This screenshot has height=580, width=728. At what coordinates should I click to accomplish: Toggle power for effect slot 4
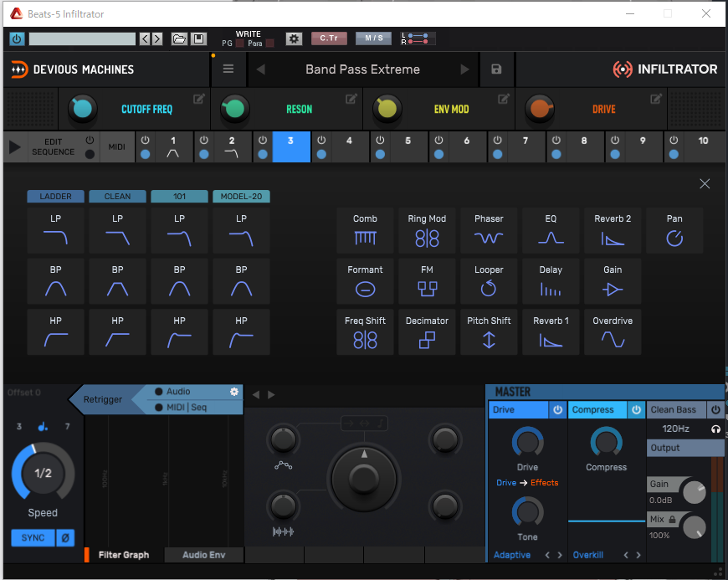(321, 141)
